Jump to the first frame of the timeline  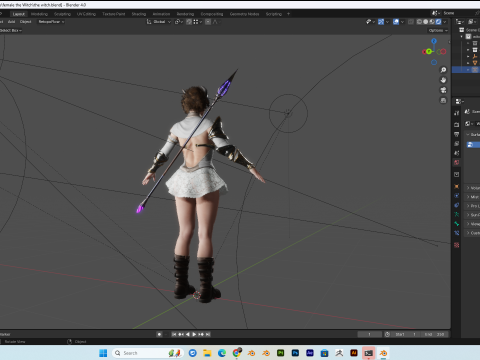tap(174, 334)
